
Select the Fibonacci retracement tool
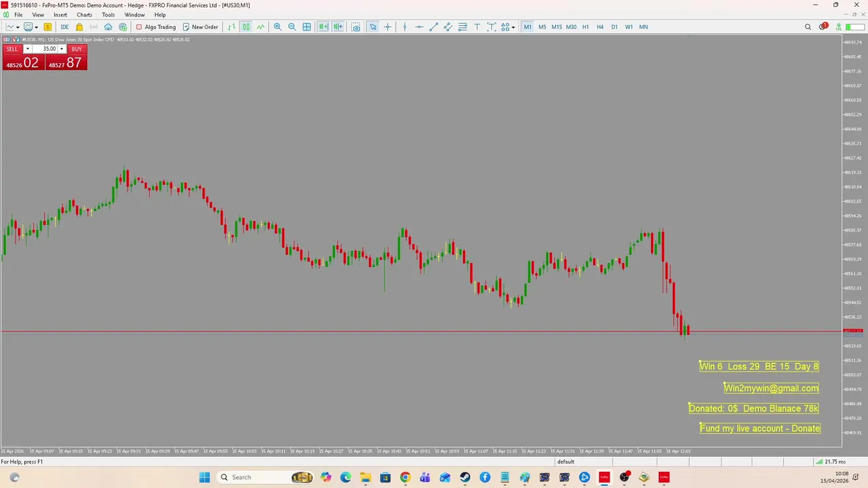click(462, 27)
